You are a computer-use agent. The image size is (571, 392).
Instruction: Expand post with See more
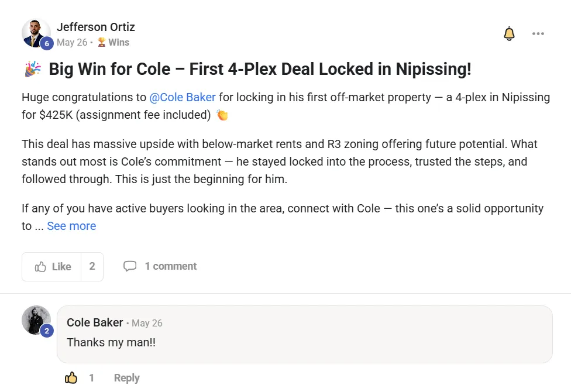pos(71,226)
